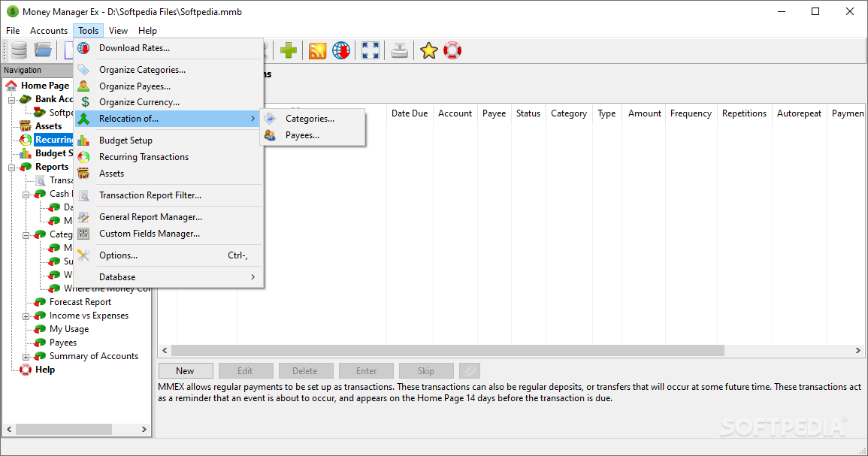This screenshot has height=456, width=868.
Task: Click the paperclip attachment button
Action: point(470,371)
